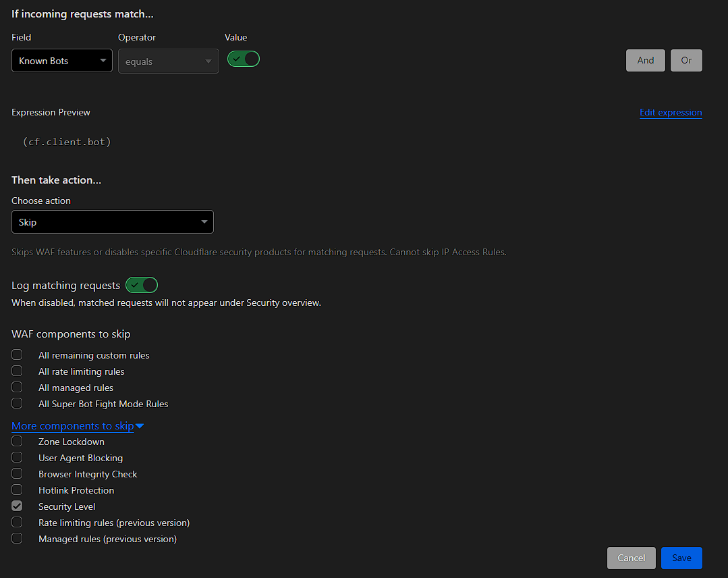Enable All managed rules skipping

pos(16,386)
